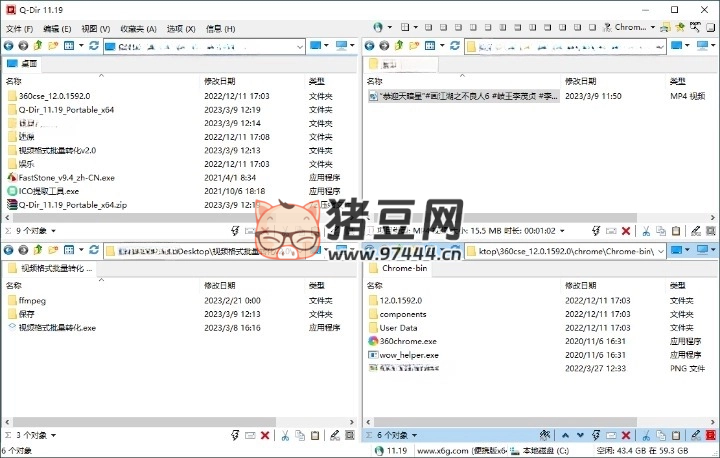The height and width of the screenshot is (458, 720).
Task: Open the 收藏夹 (A) menu
Action: pos(137,29)
